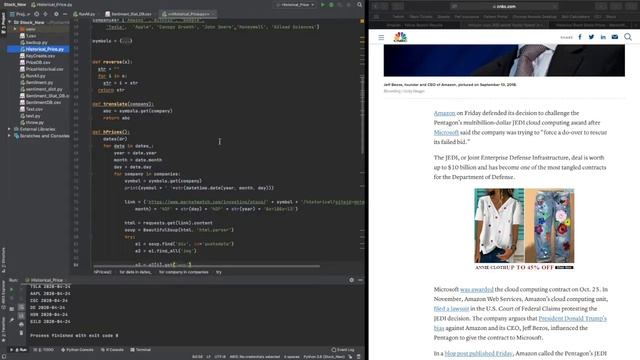Open Run panel settings gear

tap(351, 280)
